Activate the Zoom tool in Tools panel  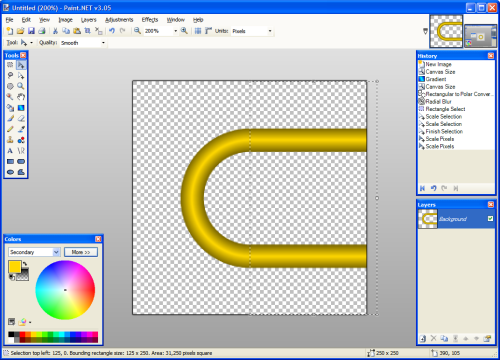coord(21,86)
